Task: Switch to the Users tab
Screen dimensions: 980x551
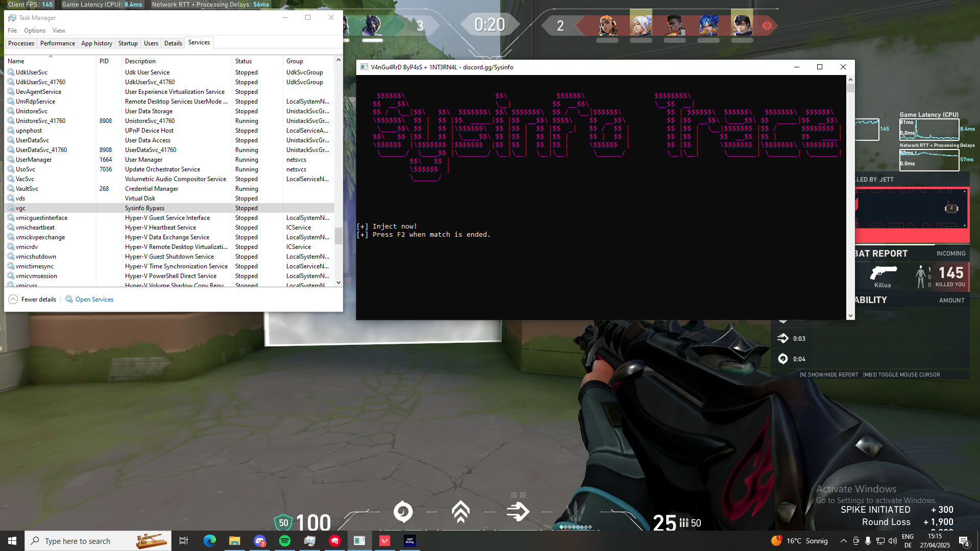Action: click(x=151, y=43)
